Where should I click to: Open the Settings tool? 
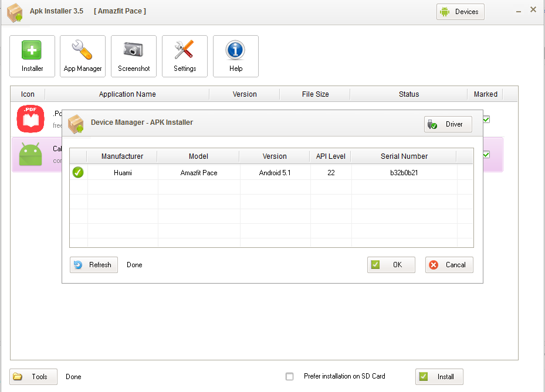point(185,56)
